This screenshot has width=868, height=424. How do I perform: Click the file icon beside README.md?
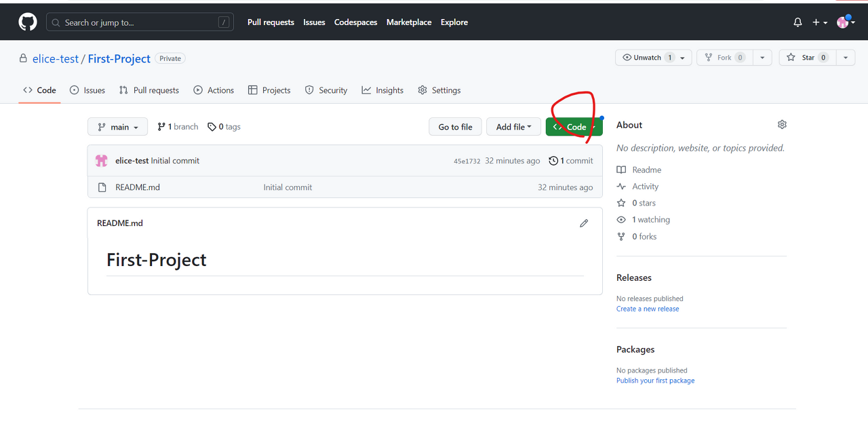point(102,187)
